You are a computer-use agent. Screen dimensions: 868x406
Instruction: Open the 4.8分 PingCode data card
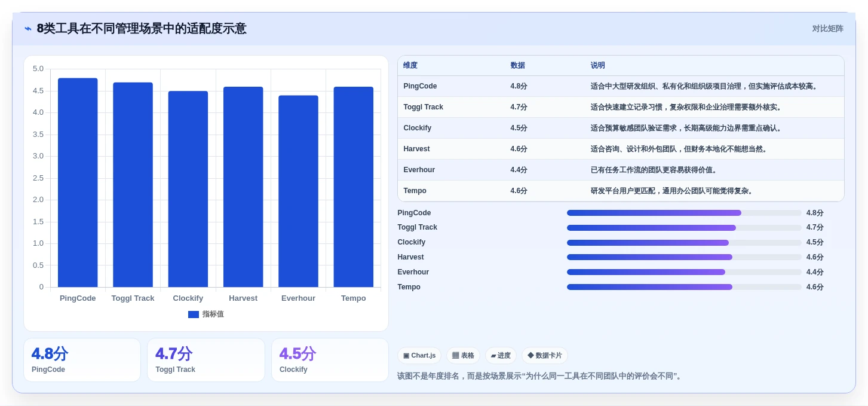pos(82,360)
